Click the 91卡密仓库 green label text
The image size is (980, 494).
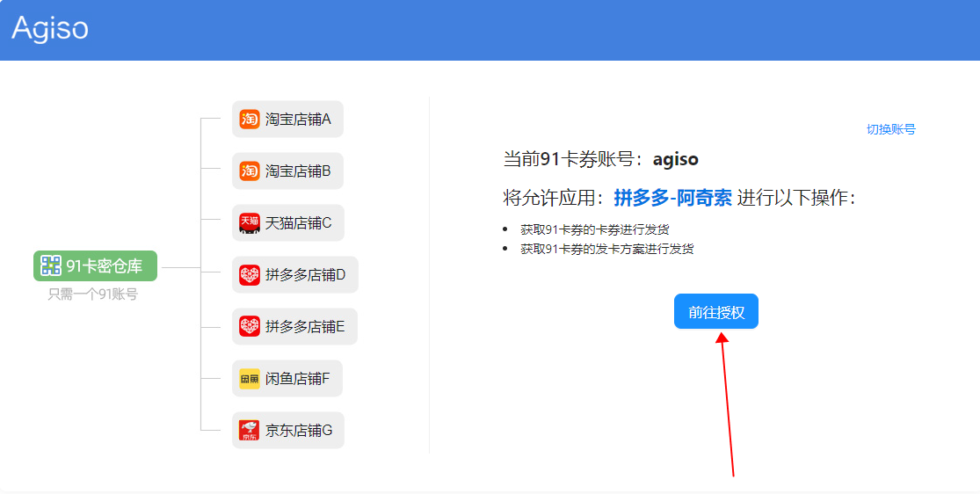[105, 265]
